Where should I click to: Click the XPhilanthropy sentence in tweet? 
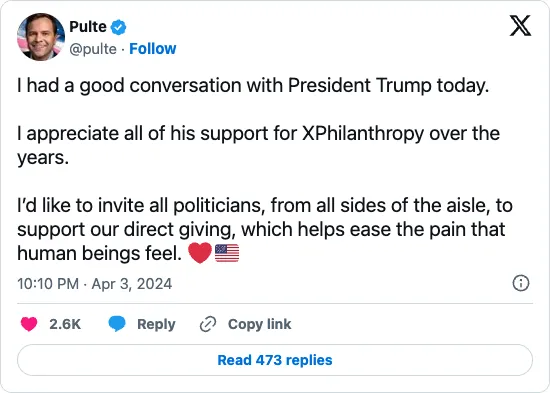[259, 145]
